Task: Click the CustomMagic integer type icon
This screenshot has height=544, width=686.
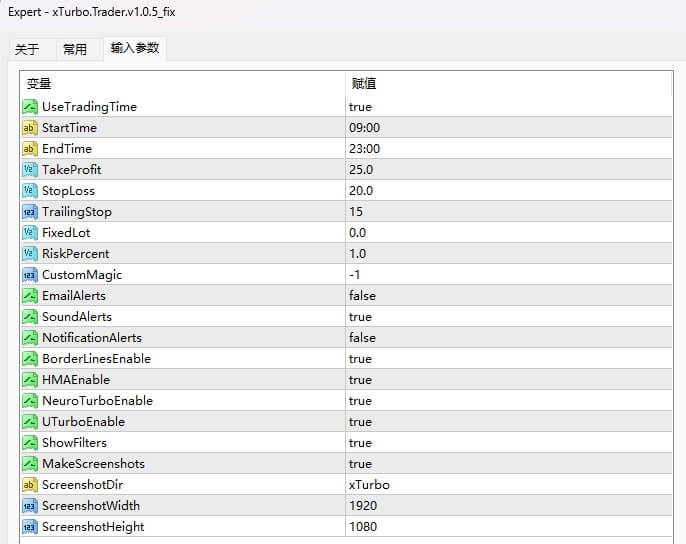Action: click(30, 275)
